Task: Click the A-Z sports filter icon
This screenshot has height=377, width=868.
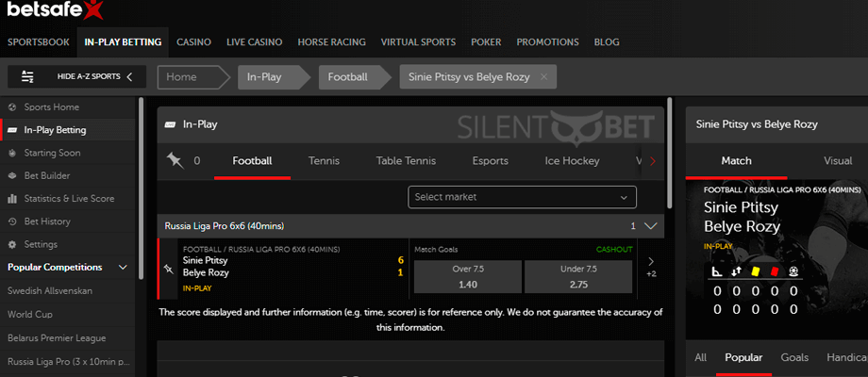Action: point(27,77)
